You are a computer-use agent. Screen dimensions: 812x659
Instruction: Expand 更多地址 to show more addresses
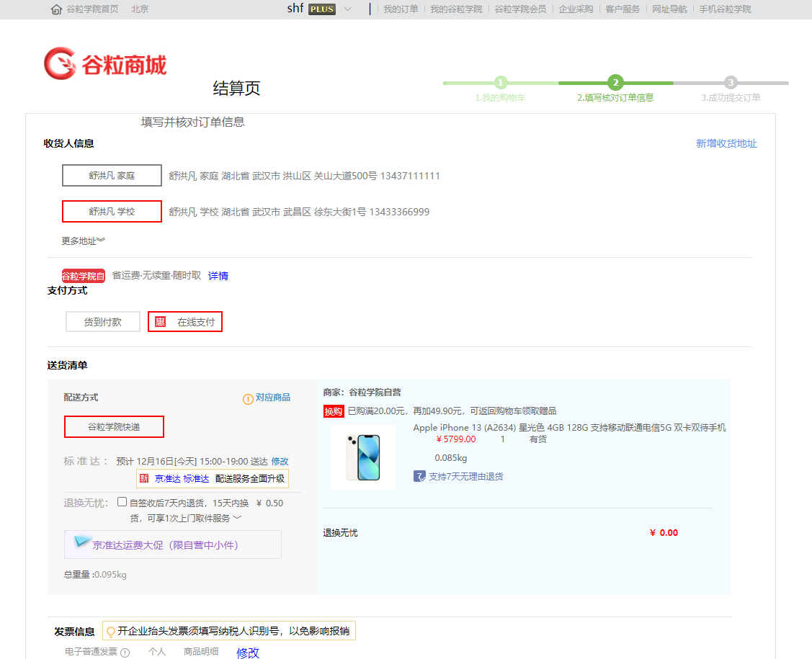point(83,241)
